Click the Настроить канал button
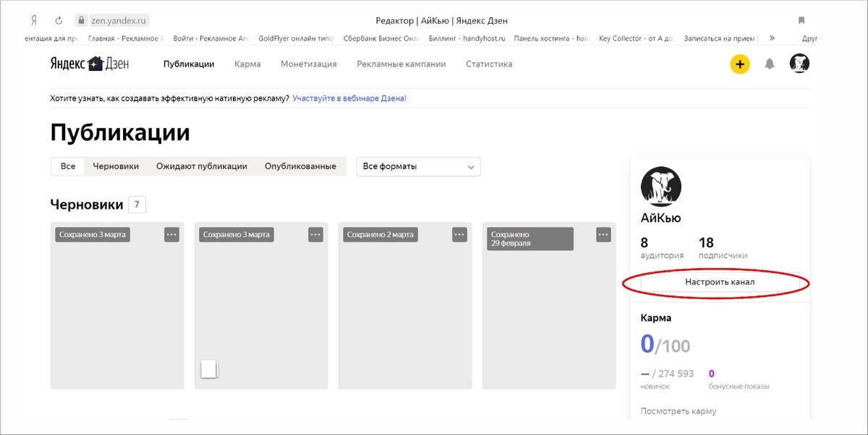This screenshot has width=868, height=435. 720,282
